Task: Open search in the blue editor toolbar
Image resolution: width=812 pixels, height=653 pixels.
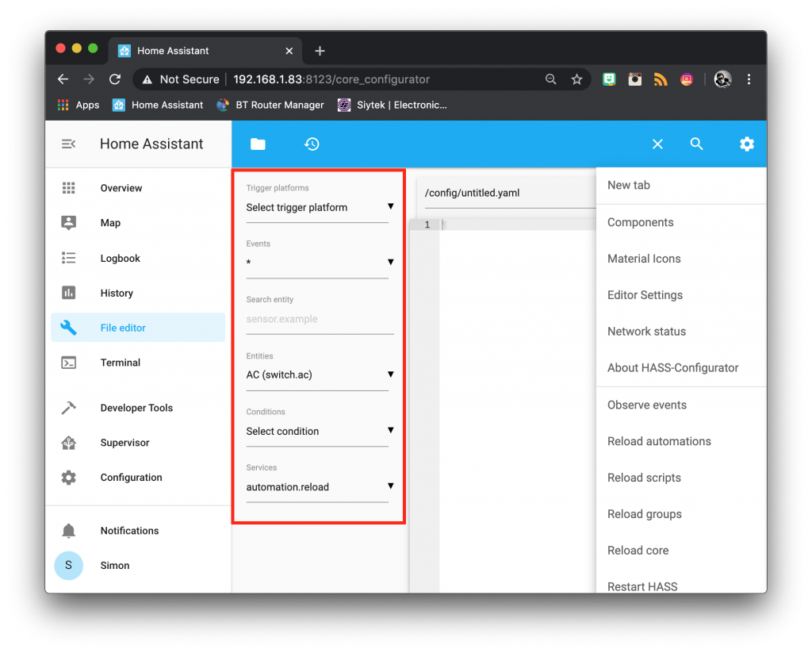Action: coord(696,144)
